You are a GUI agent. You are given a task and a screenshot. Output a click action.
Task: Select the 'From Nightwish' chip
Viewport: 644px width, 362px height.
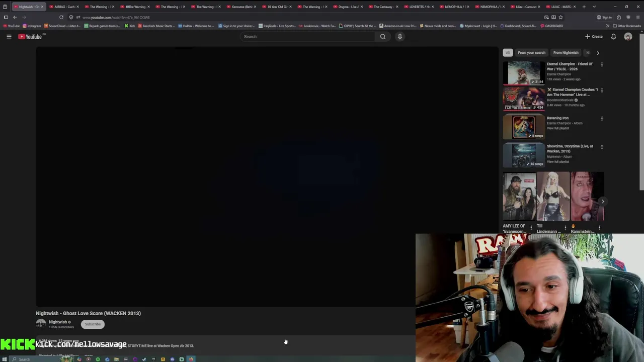[x=566, y=53]
